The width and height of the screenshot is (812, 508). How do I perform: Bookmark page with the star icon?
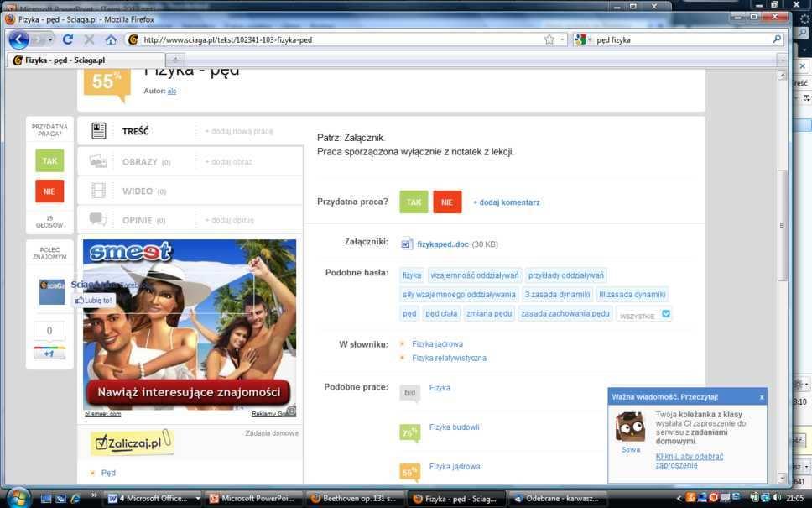[x=549, y=39]
